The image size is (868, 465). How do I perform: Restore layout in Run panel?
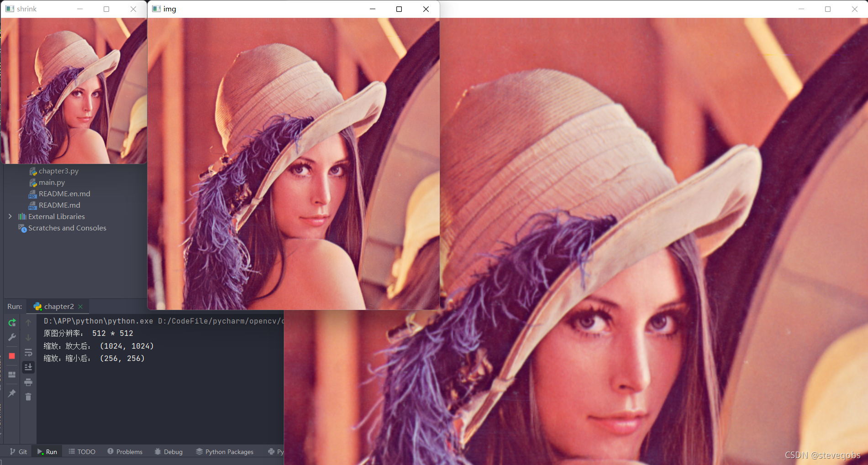12,375
